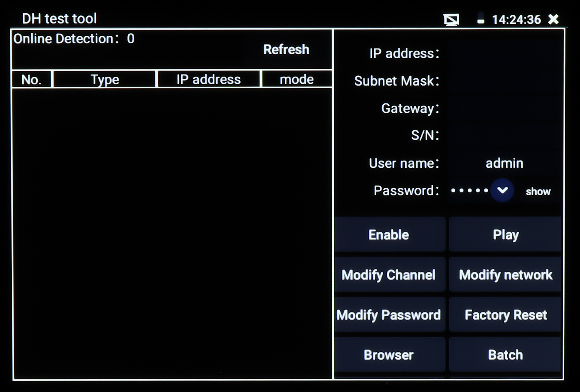This screenshot has width=580, height=392.
Task: Click the Modify Password button
Action: click(x=390, y=315)
